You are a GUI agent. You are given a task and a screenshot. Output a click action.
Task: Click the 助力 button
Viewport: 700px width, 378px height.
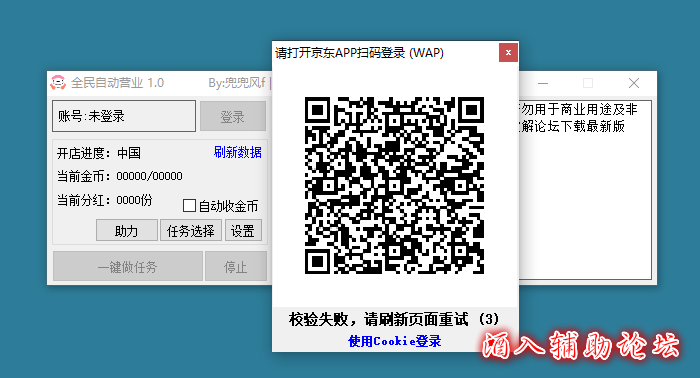[x=127, y=230]
